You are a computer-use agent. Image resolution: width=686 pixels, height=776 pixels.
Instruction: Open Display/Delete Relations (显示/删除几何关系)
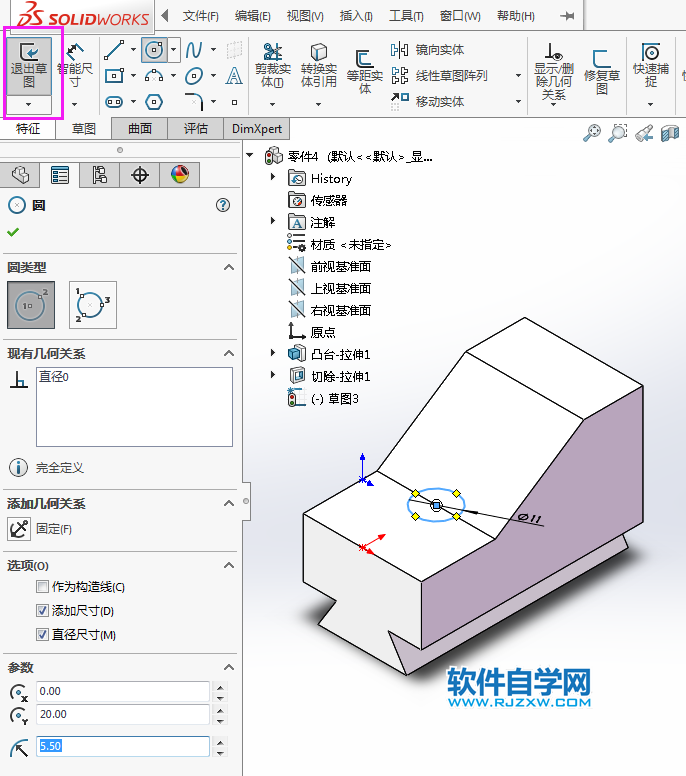553,71
